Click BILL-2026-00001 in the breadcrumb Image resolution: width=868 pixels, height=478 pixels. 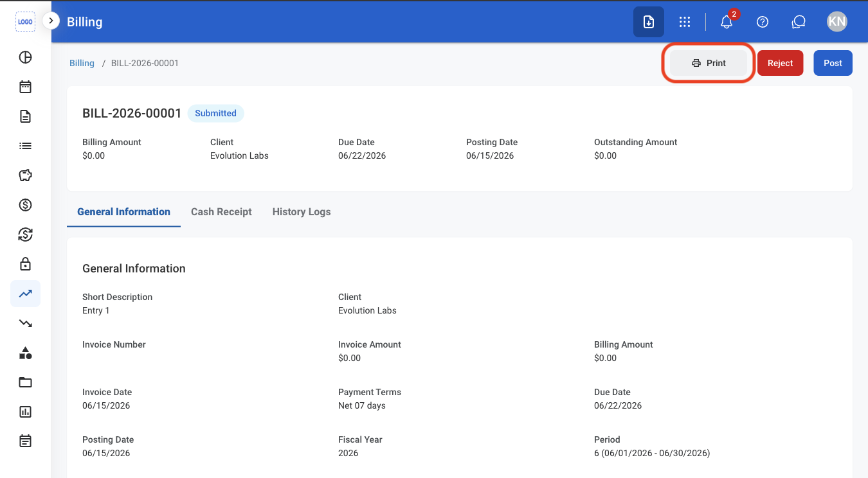click(145, 63)
